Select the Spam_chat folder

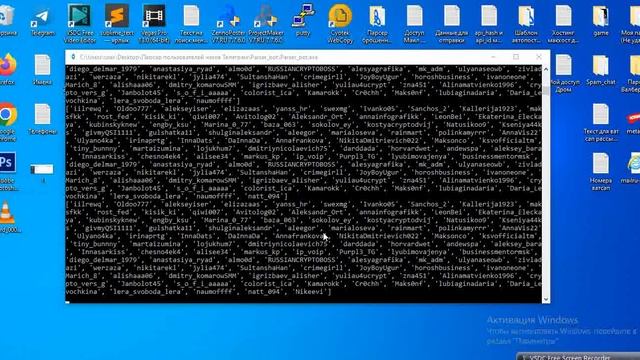[600, 69]
